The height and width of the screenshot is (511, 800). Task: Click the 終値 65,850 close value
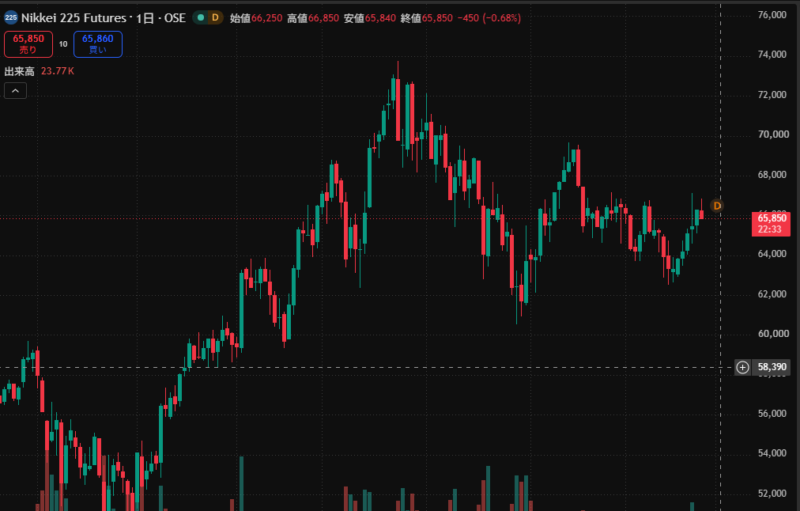click(427, 18)
